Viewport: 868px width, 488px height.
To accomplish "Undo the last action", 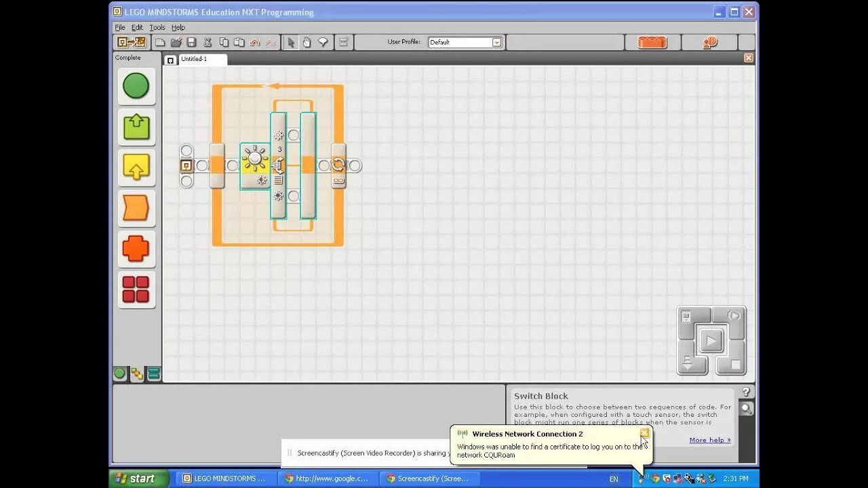I will tap(255, 42).
